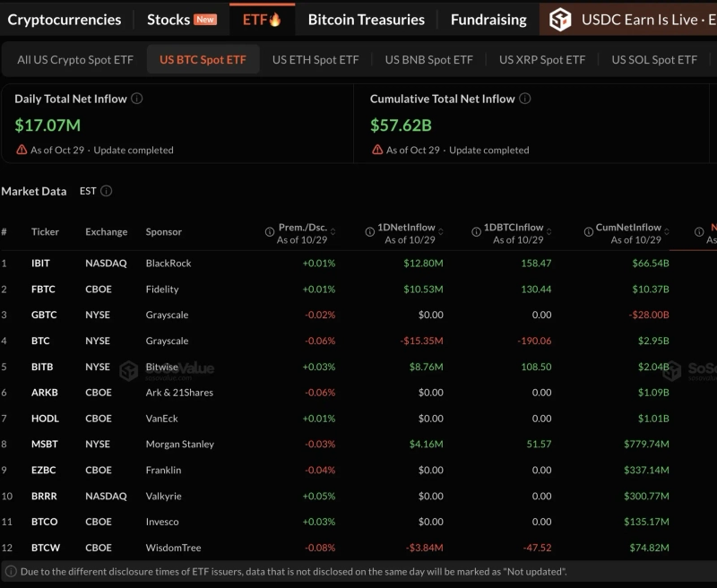Sort table by 1DBTCInflow column arrows
Screen dimensions: 717x588
click(549, 232)
